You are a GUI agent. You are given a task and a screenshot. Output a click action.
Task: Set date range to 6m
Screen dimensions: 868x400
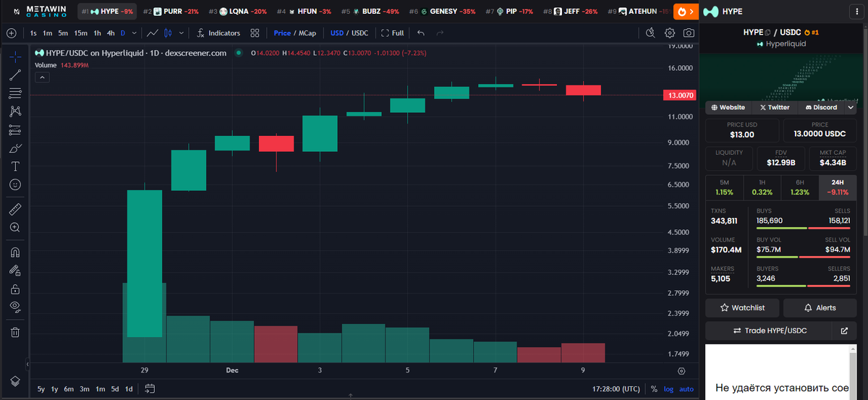69,389
